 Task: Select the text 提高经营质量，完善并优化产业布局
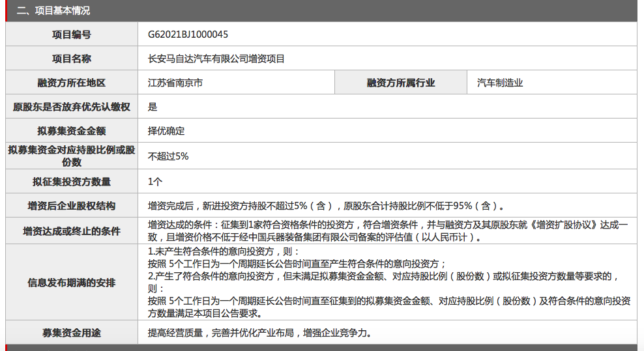(x=221, y=333)
